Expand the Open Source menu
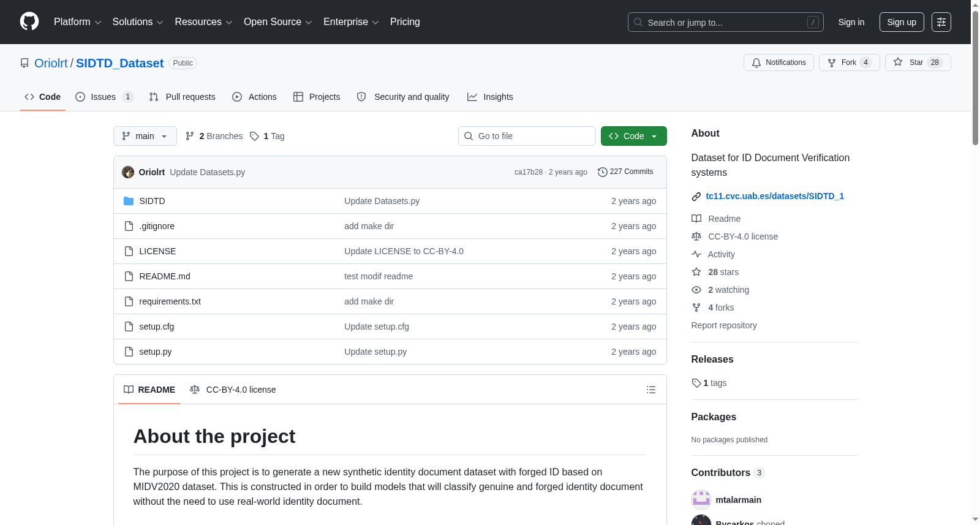Image resolution: width=980 pixels, height=525 pixels. click(x=277, y=22)
